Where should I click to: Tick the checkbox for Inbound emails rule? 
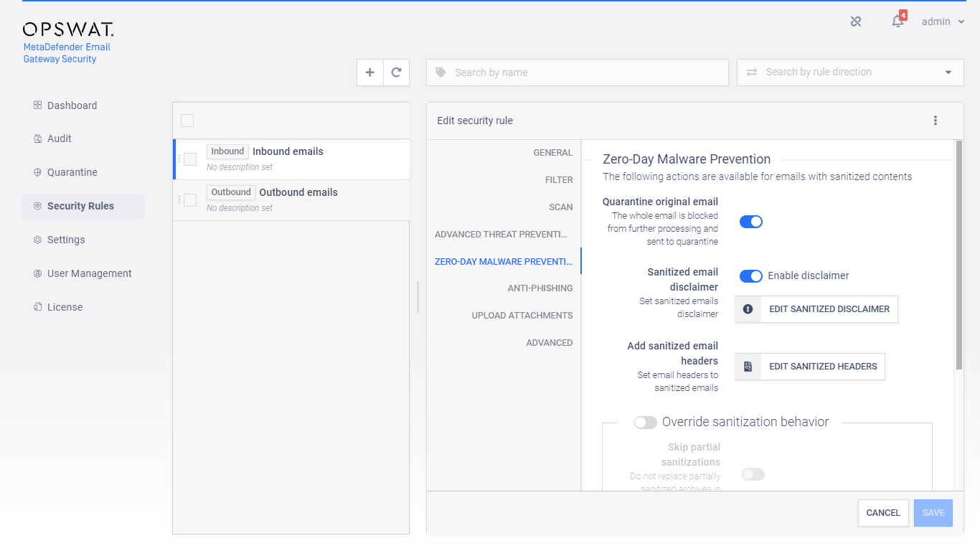190,159
